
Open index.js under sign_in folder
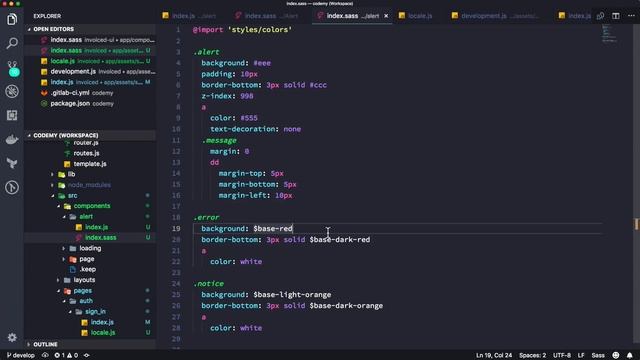pyautogui.click(x=102, y=322)
